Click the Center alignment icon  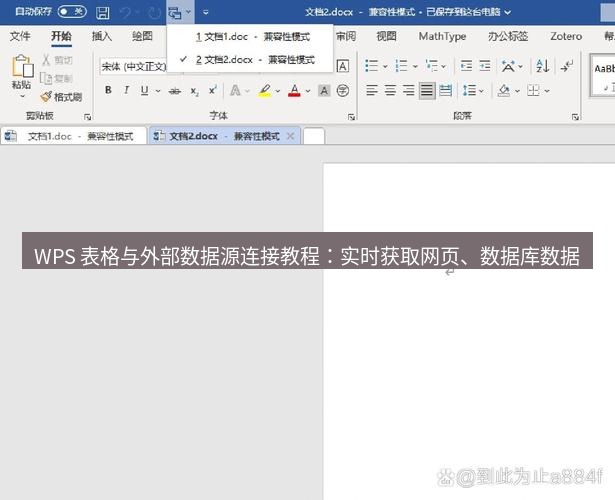[390, 91]
